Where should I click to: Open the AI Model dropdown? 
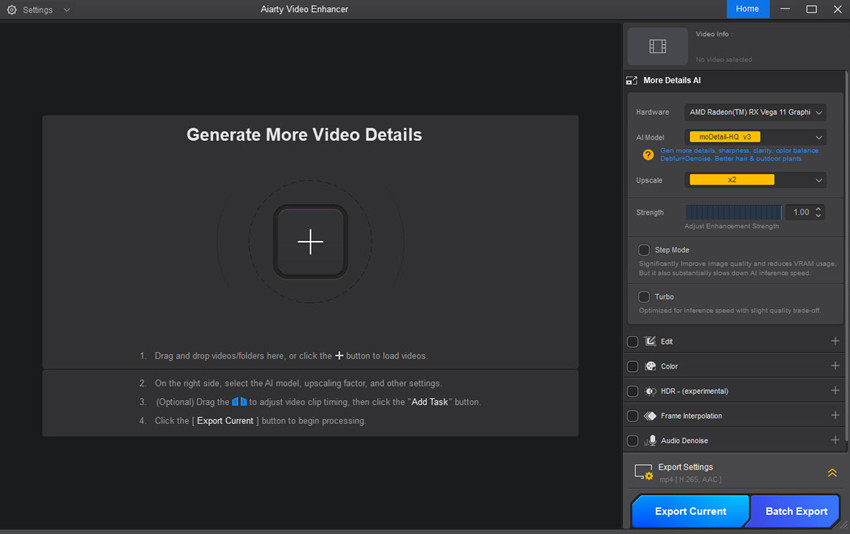click(755, 137)
